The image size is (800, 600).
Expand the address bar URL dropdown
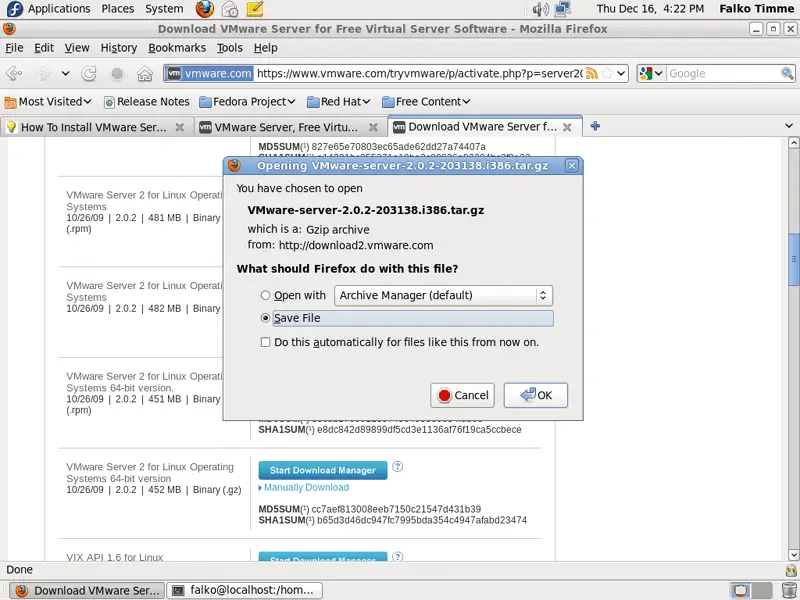621,73
